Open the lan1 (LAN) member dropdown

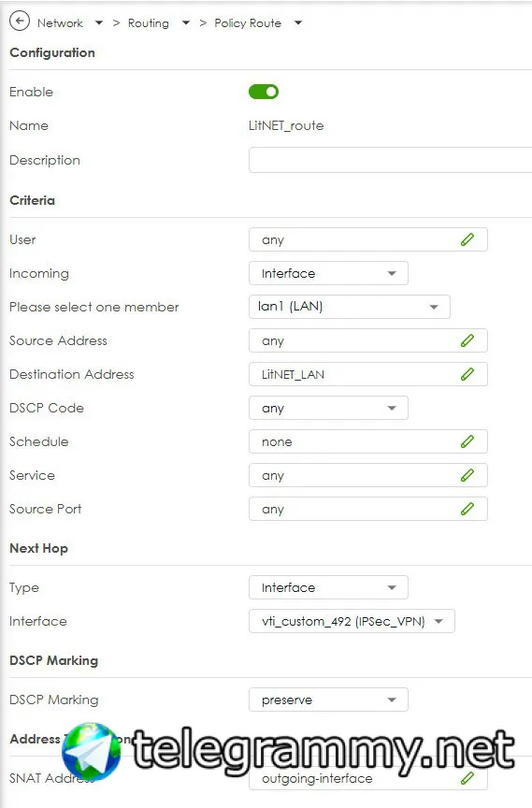pos(349,307)
